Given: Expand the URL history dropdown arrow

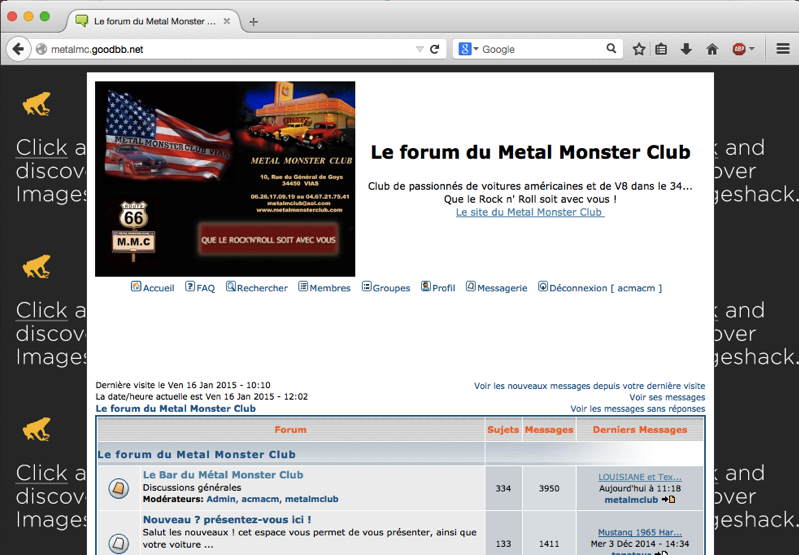Looking at the screenshot, I should click(x=420, y=49).
